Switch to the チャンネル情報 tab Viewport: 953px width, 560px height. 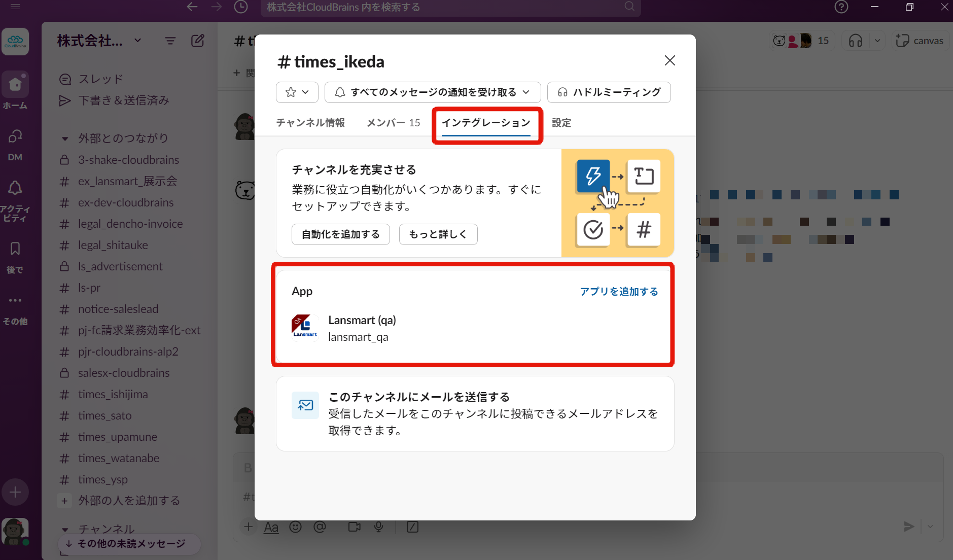pyautogui.click(x=310, y=123)
